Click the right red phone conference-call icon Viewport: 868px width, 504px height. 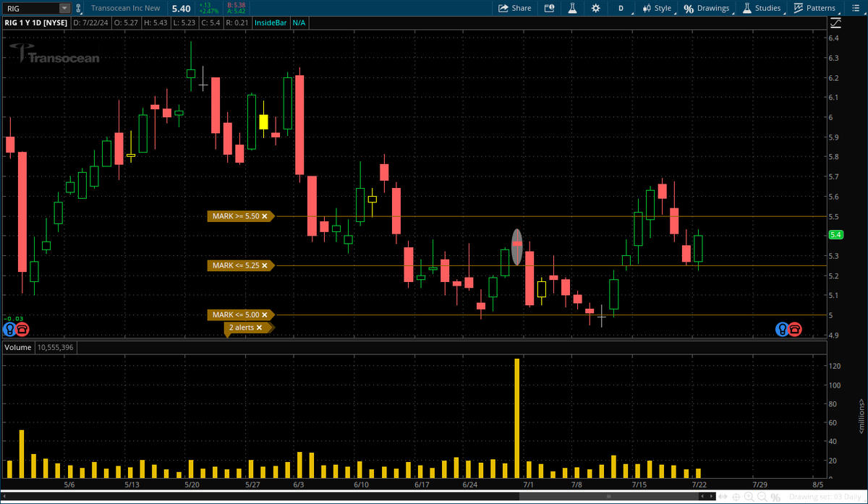[x=794, y=329]
